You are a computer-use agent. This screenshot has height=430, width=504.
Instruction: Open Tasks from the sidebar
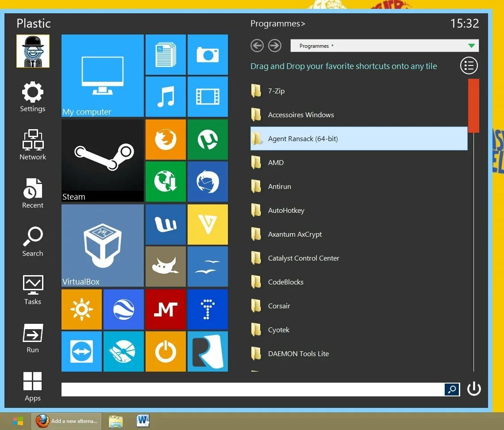(32, 290)
